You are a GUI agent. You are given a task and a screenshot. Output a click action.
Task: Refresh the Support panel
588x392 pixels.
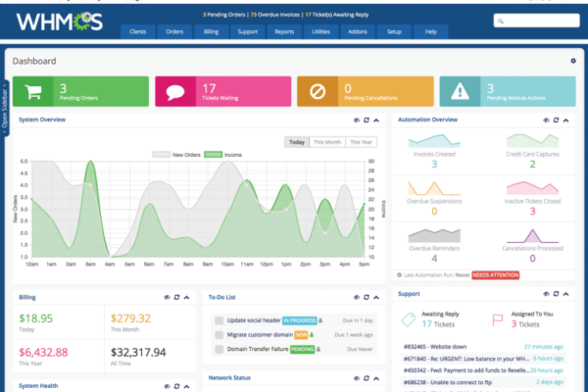[x=556, y=294]
